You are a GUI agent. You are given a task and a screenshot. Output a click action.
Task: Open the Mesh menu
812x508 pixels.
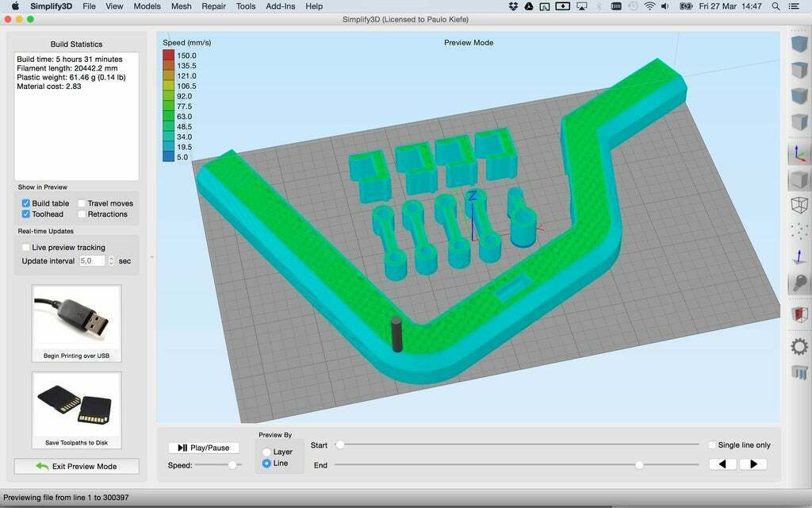[x=182, y=6]
